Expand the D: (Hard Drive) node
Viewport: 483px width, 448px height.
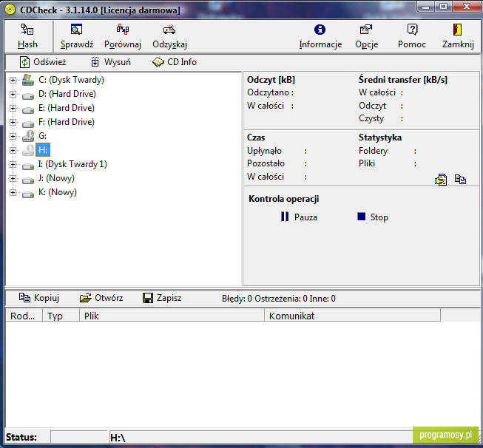[x=13, y=94]
